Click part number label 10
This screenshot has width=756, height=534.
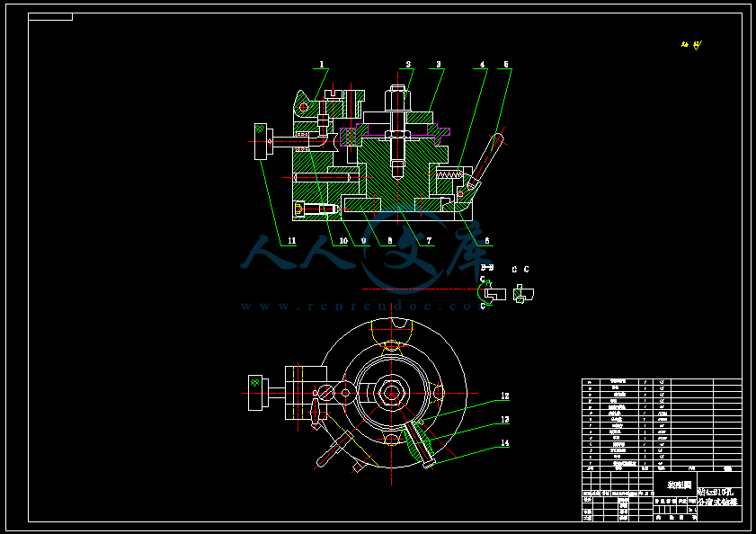(x=343, y=241)
